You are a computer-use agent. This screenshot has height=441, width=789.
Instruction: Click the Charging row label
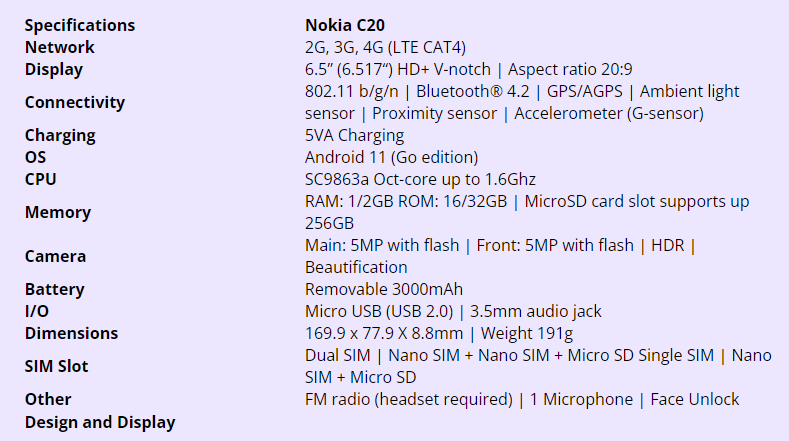tap(60, 135)
